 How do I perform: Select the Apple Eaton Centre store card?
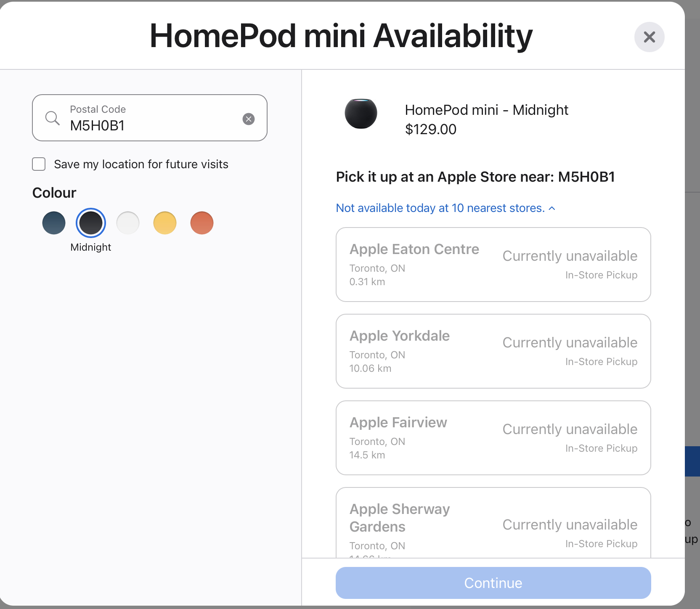point(493,265)
